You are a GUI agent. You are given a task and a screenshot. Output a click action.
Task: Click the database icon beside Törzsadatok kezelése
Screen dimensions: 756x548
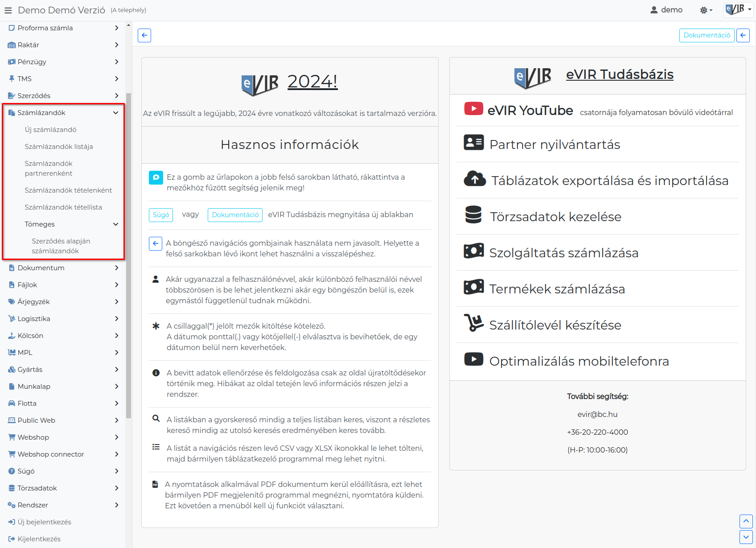point(473,214)
